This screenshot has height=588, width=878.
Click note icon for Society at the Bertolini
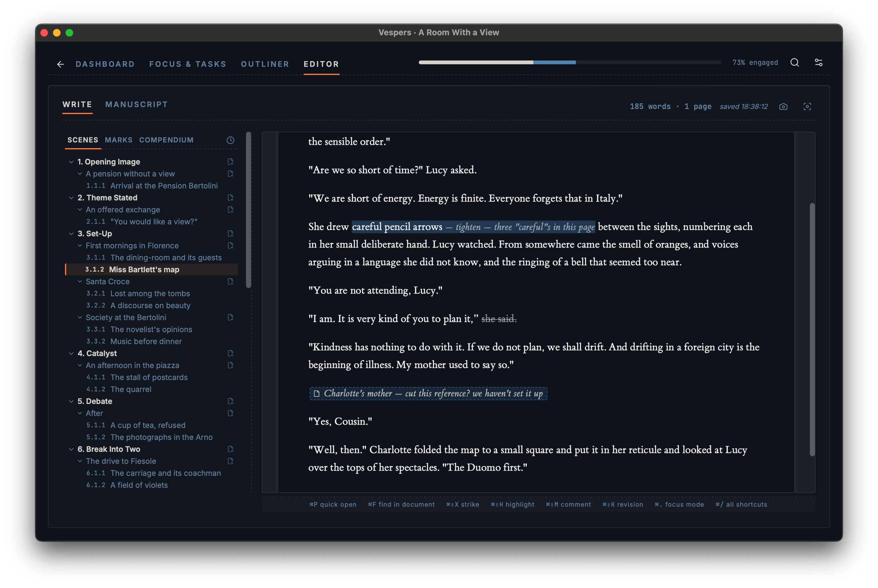pyautogui.click(x=231, y=318)
